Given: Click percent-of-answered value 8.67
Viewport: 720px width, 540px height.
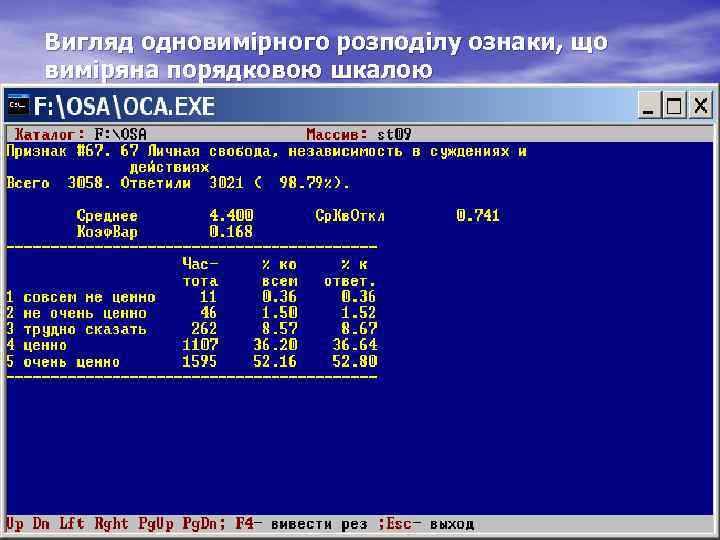Looking at the screenshot, I should 359,329.
